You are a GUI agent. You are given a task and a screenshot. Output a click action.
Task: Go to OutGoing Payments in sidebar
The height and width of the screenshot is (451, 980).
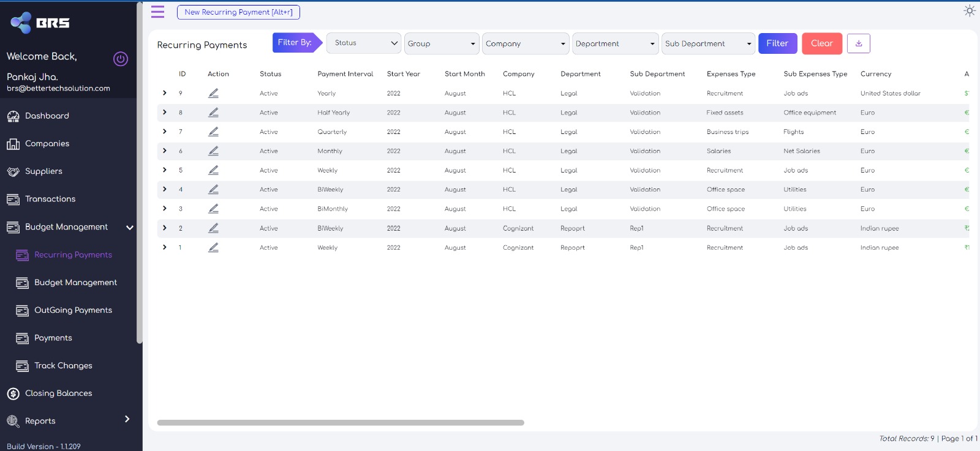(x=73, y=310)
